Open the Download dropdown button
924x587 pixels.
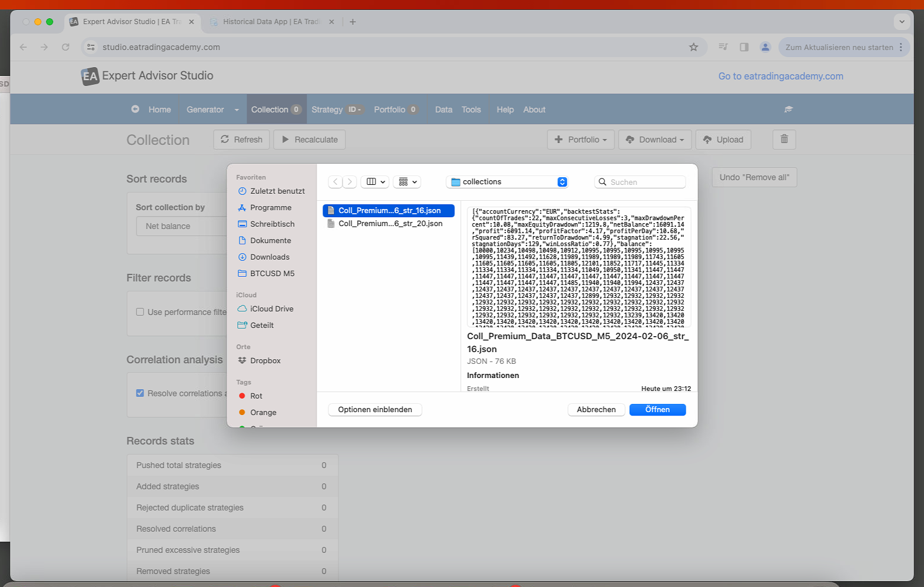tap(656, 140)
